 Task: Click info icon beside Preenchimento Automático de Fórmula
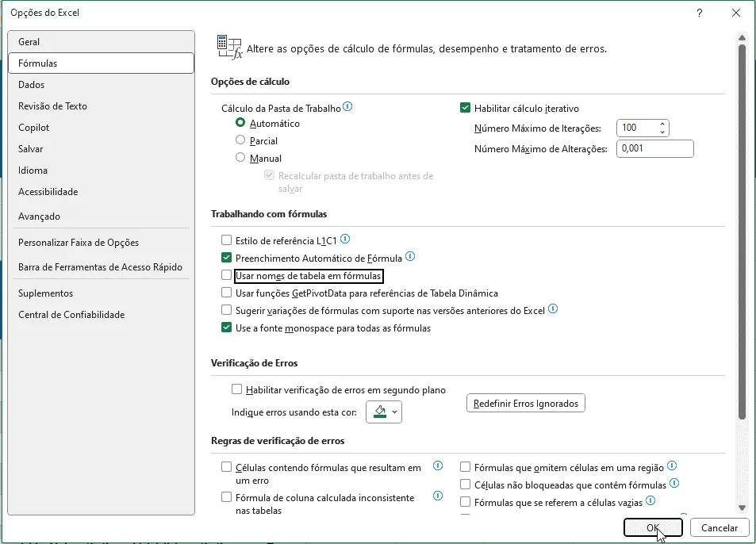coord(410,256)
